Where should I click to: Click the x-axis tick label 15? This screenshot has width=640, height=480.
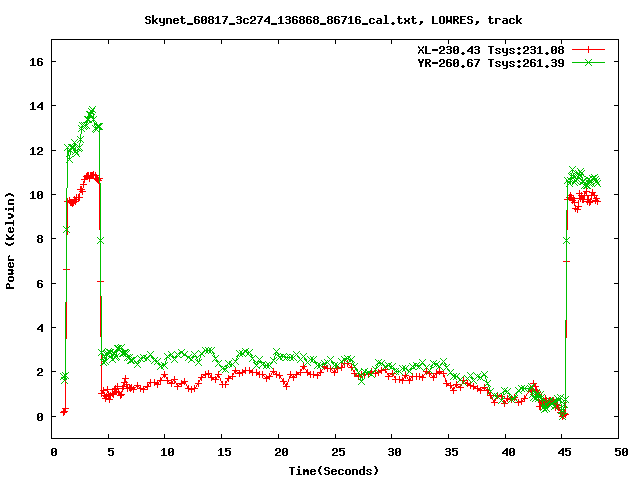click(224, 452)
